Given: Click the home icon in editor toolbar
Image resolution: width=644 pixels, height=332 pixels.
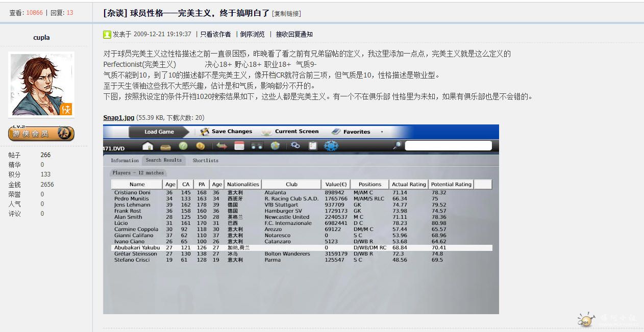Looking at the screenshot, I should click(147, 146).
